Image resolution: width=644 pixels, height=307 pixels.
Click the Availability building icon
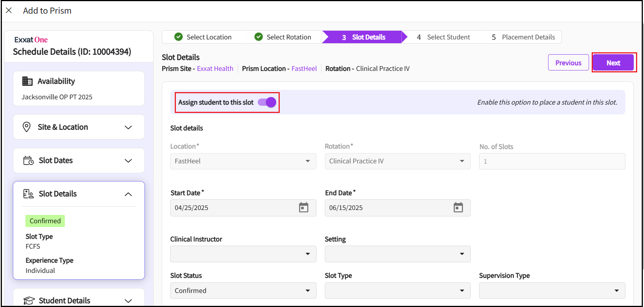27,81
